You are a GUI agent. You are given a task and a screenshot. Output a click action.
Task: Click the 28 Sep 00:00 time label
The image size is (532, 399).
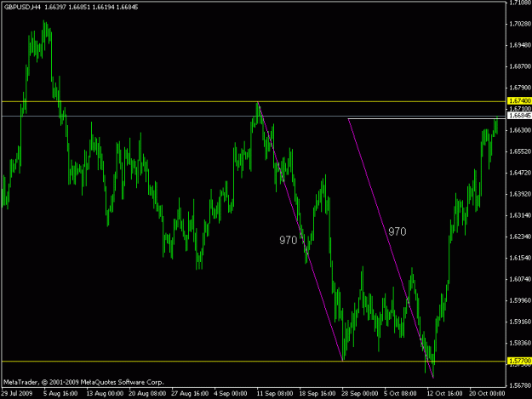pos(360,394)
